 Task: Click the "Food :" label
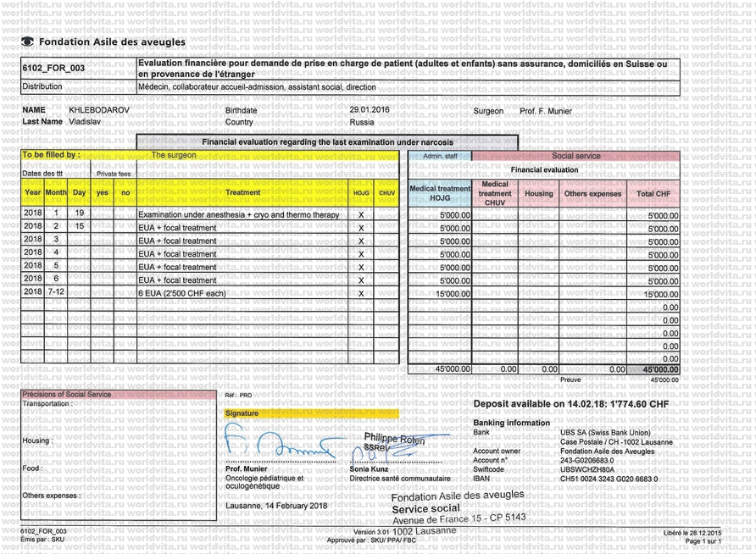(x=32, y=468)
